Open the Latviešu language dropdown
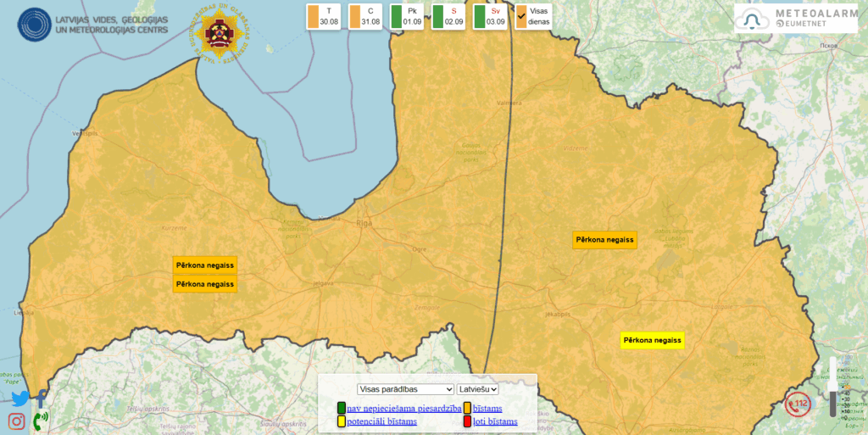This screenshot has width=868, height=435. [477, 389]
